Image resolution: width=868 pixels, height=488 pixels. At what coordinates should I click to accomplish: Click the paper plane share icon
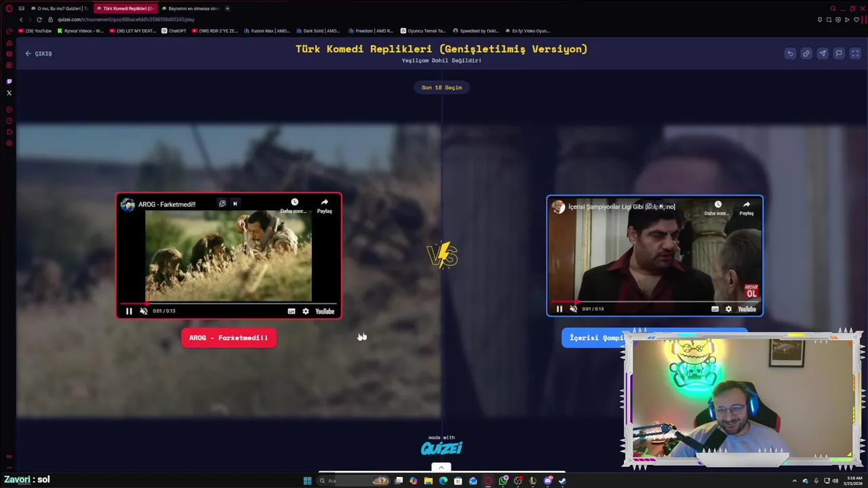tap(823, 54)
